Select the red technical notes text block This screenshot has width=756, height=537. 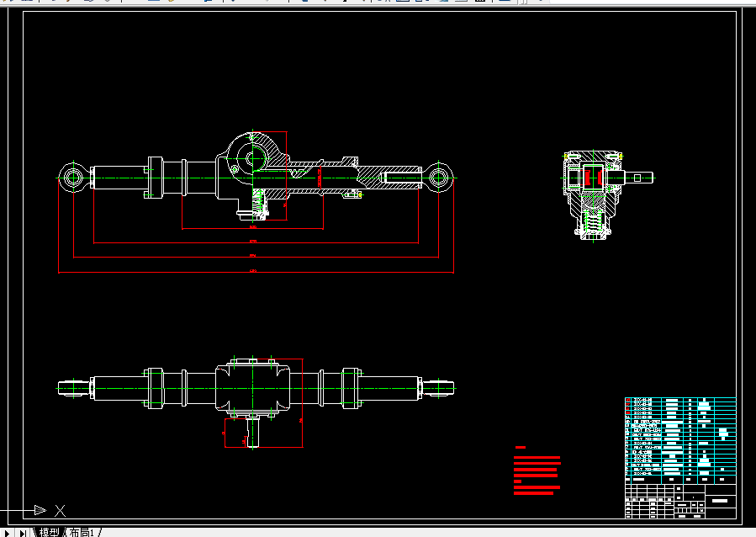click(x=537, y=471)
